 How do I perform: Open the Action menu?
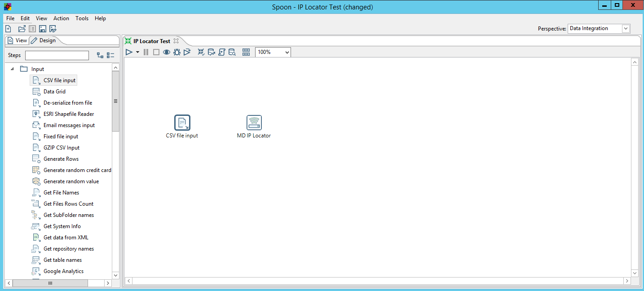click(x=61, y=18)
